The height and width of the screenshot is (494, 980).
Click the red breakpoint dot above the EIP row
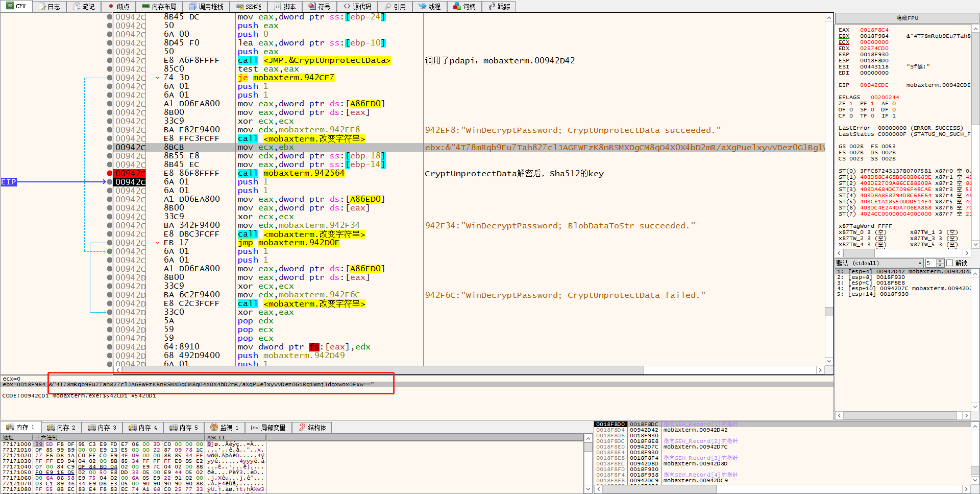point(109,173)
